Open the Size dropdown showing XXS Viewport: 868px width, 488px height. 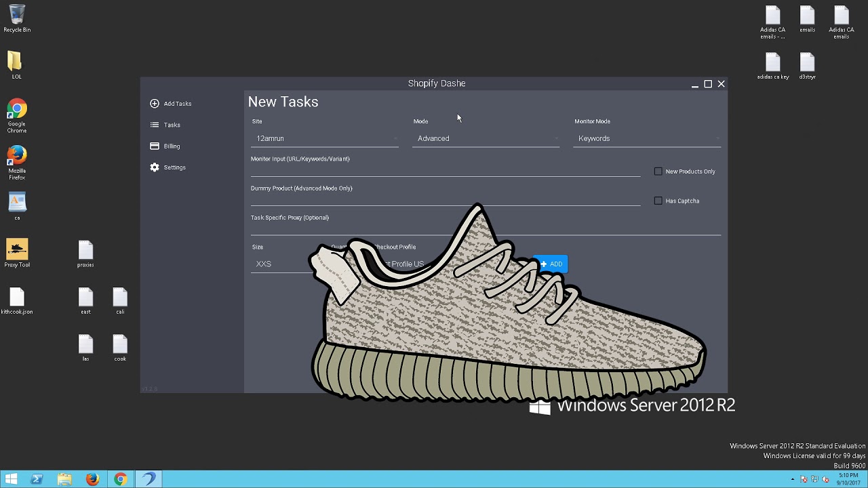click(x=281, y=264)
